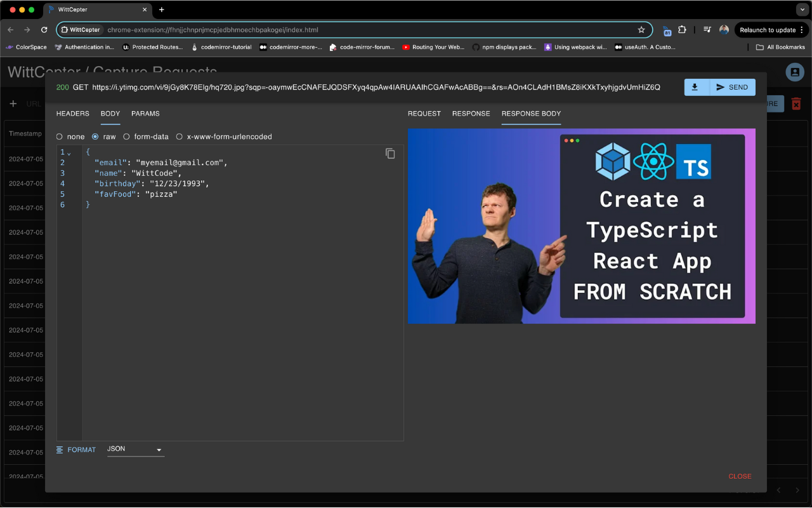Select the form-data radio option
Screen dimensions: 812x508
click(127, 137)
